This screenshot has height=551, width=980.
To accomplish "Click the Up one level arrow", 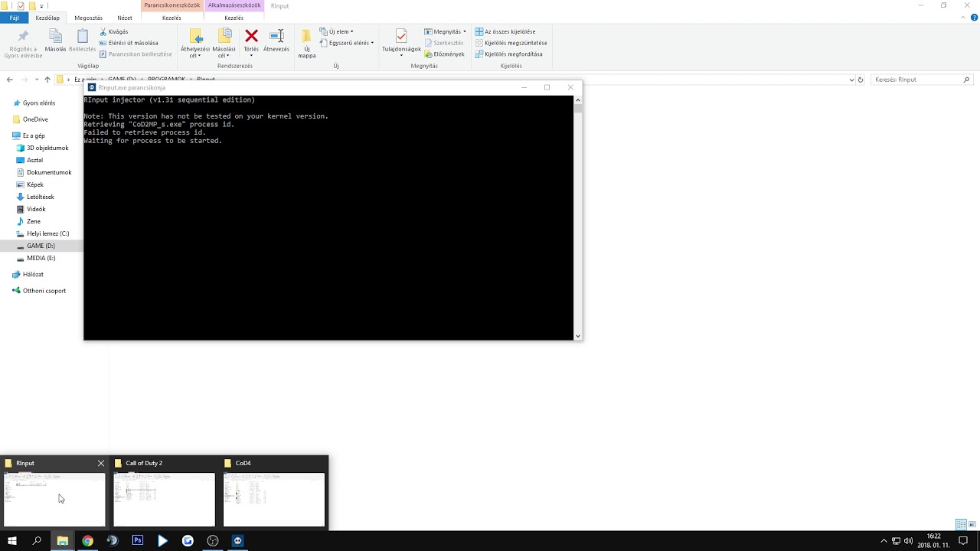I will click(47, 80).
